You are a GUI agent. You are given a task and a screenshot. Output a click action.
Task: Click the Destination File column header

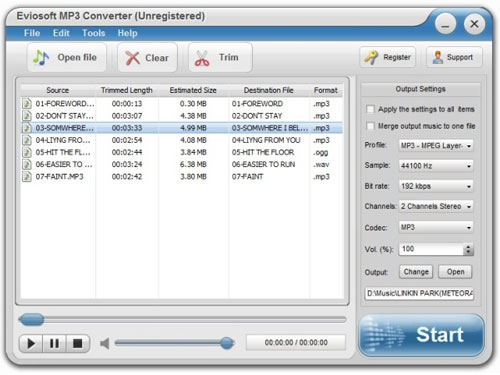pos(269,90)
